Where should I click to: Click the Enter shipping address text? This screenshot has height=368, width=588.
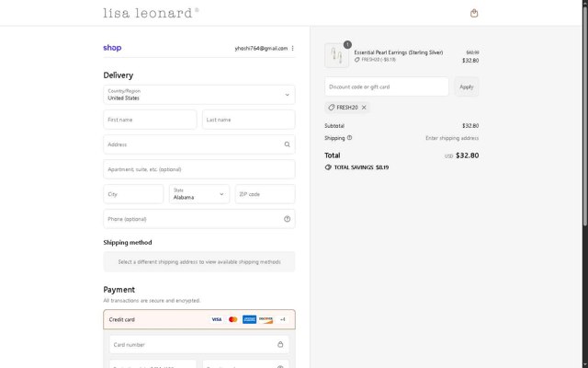452,138
